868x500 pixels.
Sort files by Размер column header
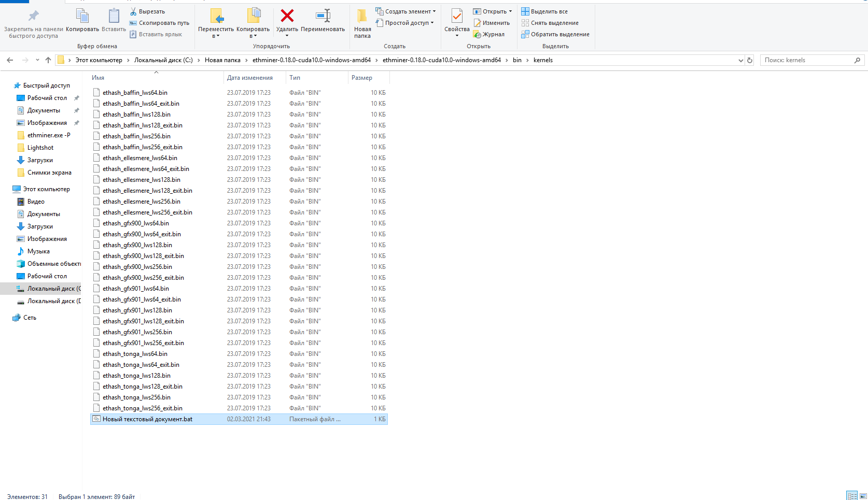click(x=362, y=78)
